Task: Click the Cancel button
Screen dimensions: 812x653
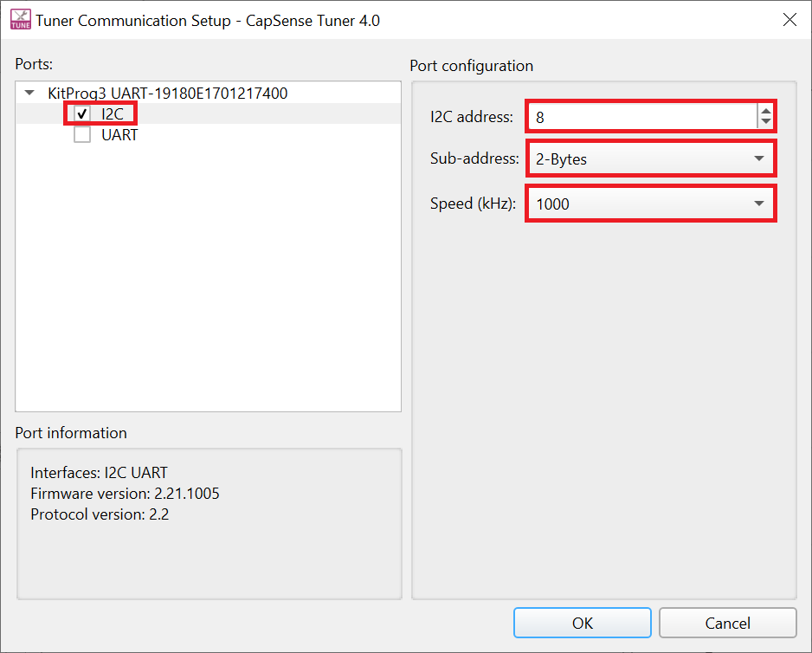Action: (727, 623)
